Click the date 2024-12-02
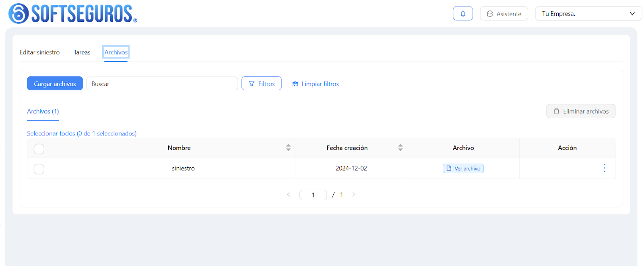The image size is (644, 266). point(351,168)
